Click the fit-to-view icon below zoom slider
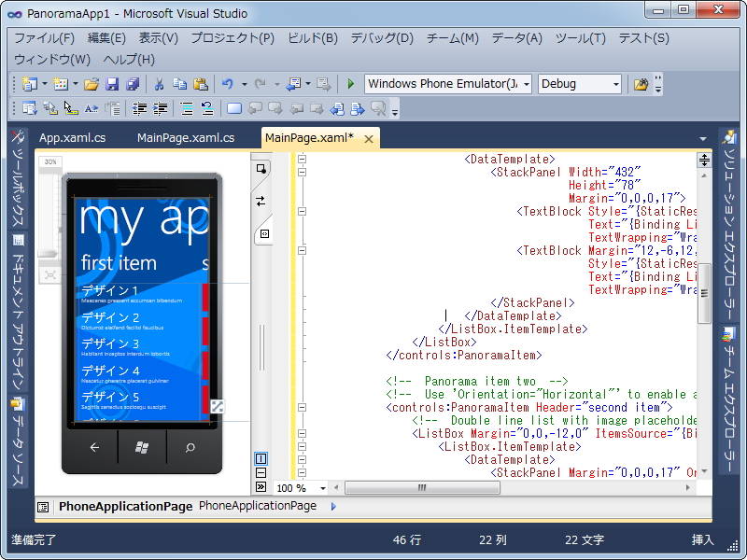The image size is (747, 560). pyautogui.click(x=49, y=275)
